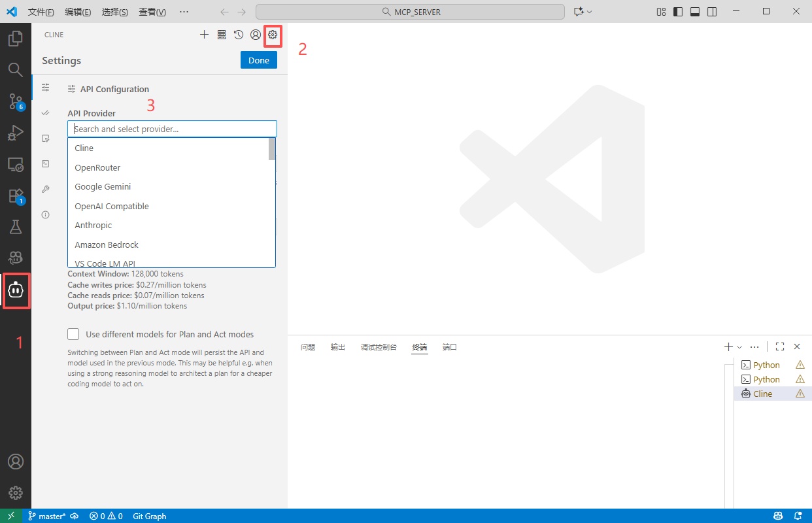Choose Amazon Bedrock from provider list
Viewport: 812px width, 523px height.
click(171, 245)
